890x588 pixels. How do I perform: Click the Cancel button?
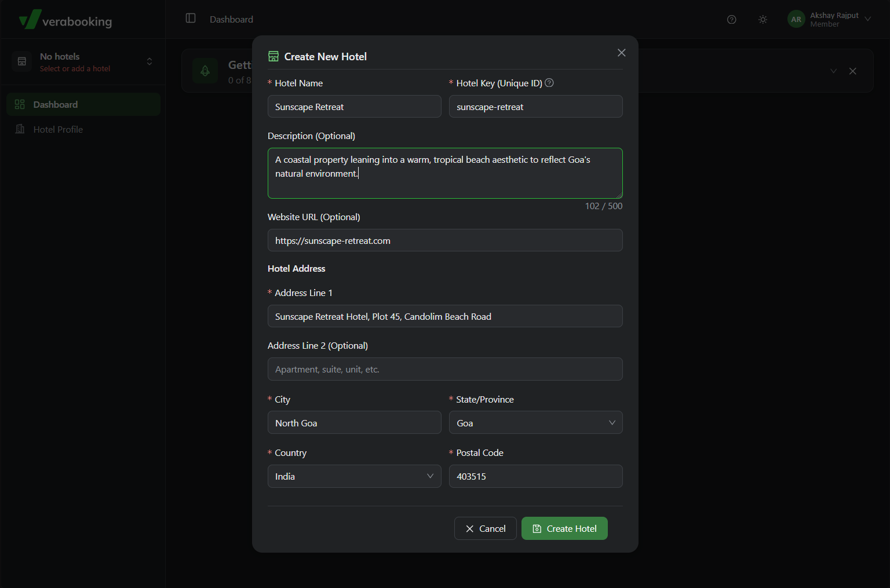[x=486, y=528]
